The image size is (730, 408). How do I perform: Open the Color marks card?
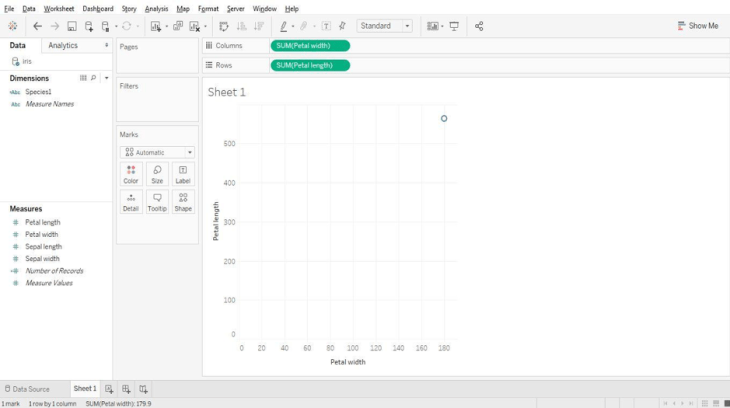131,174
